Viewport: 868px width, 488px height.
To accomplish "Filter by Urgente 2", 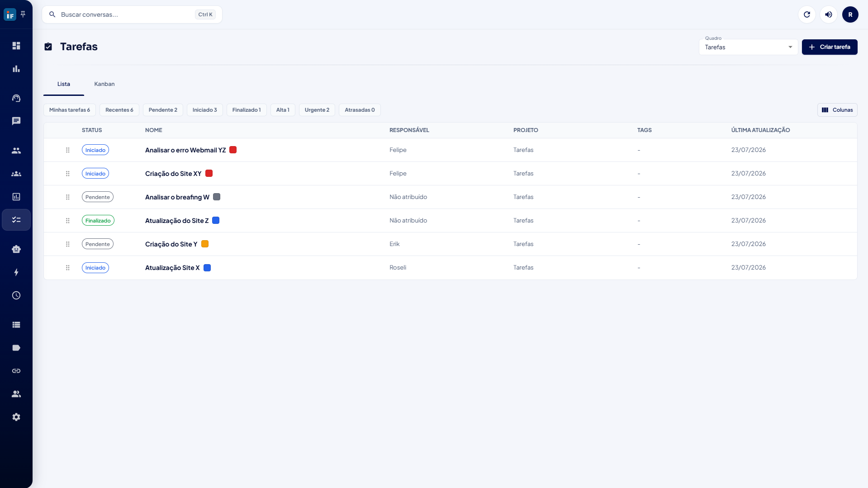I will coord(317,110).
